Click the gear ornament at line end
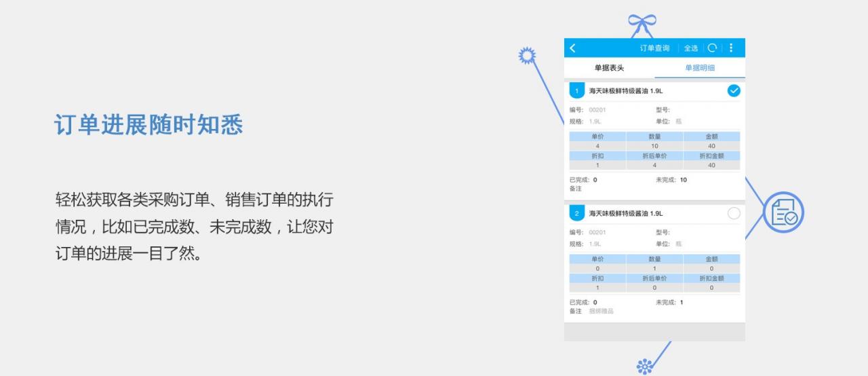868x376 pixels. point(527,56)
